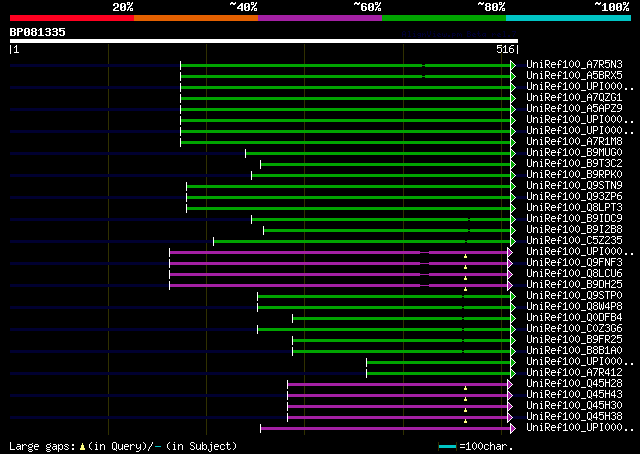The width and height of the screenshot is (640, 454).
Task: Select the UniRef100_B9I2B8 label
Action: click(574, 230)
